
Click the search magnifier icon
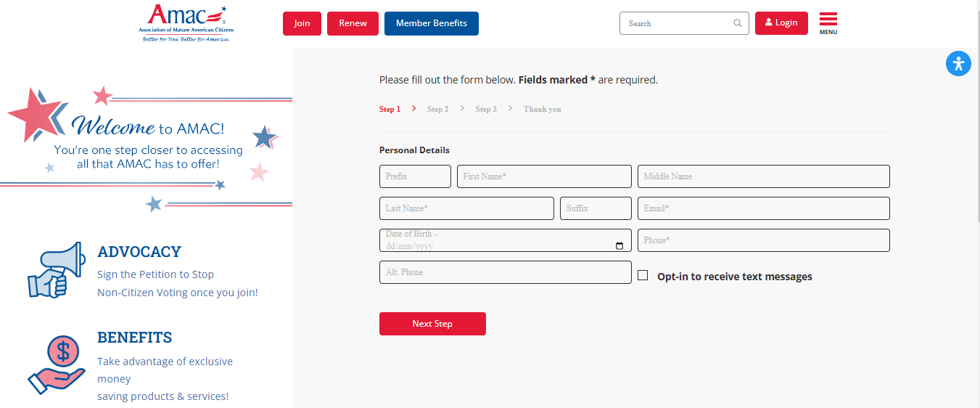[x=738, y=23]
